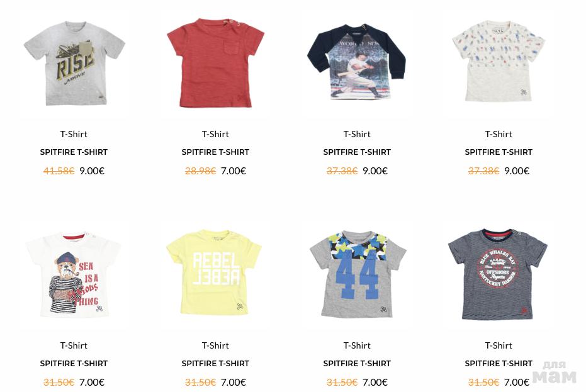
Task: Click SPITFIRE T-SHIRT title under red shirt
Action: [215, 152]
